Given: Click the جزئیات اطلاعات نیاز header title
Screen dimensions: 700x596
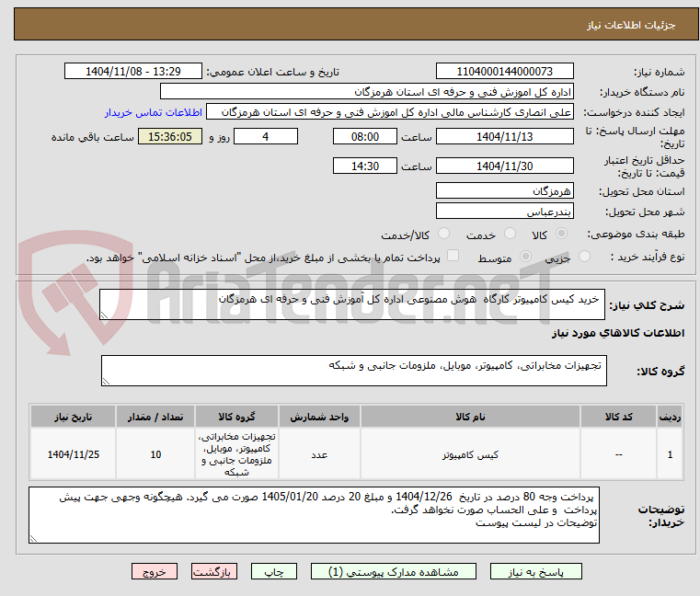Looking at the screenshot, I should (x=630, y=25).
